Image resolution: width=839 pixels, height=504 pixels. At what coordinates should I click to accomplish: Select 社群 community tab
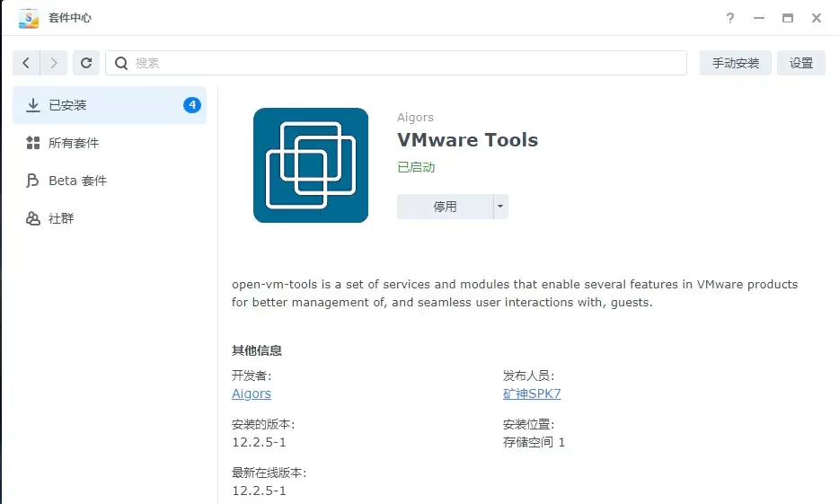pos(110,218)
